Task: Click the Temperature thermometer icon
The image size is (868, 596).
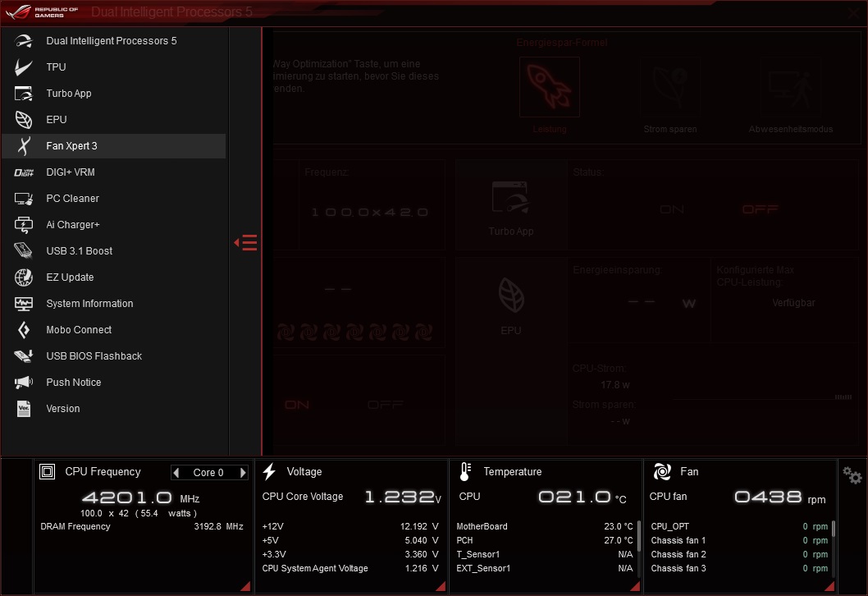Action: pos(465,472)
